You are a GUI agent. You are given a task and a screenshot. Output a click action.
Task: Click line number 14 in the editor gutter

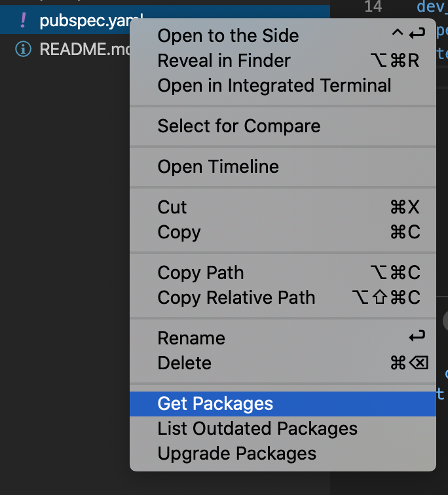[x=373, y=7]
